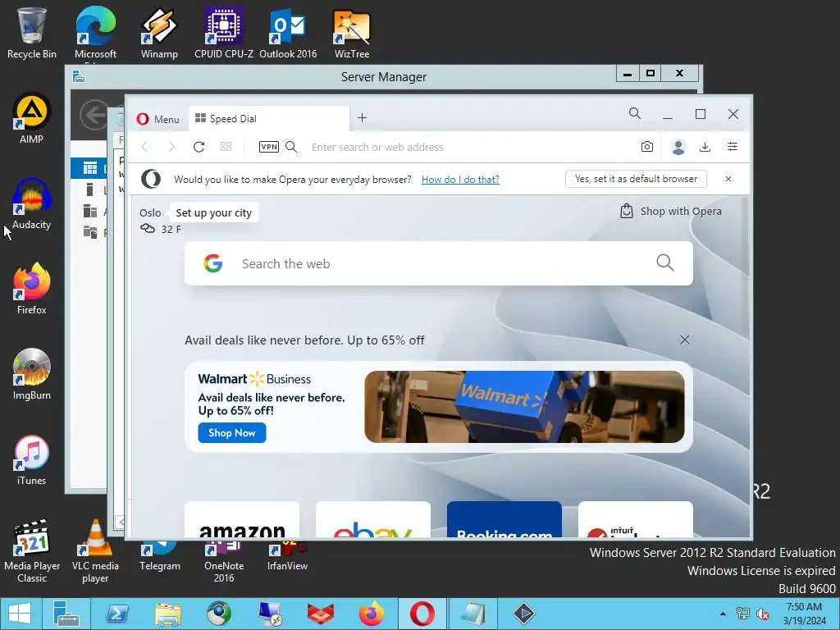Viewport: 840px width, 630px height.
Task: Open the Booking.com speed dial tile
Action: point(504,519)
